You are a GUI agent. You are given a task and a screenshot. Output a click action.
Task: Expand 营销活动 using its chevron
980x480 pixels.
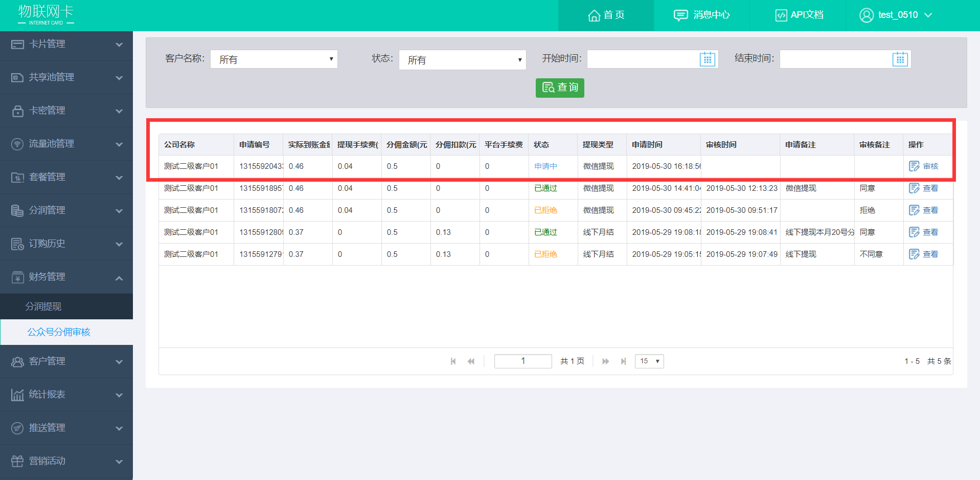click(x=119, y=462)
